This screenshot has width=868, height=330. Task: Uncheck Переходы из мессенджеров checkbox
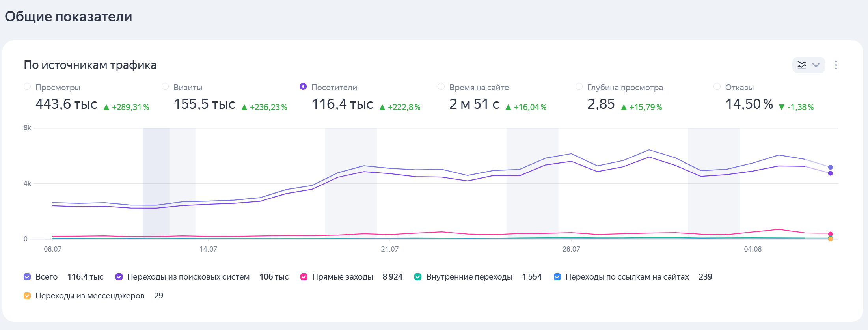click(27, 296)
